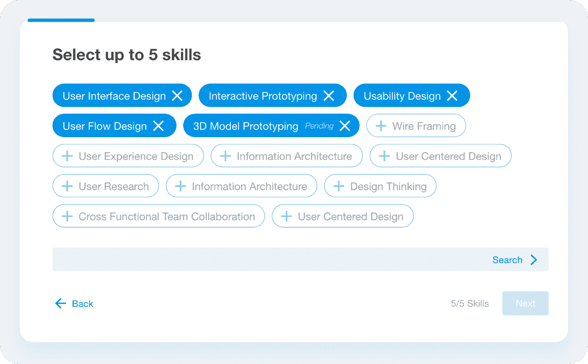Click the Search link
The width and height of the screenshot is (588, 364).
(x=508, y=260)
